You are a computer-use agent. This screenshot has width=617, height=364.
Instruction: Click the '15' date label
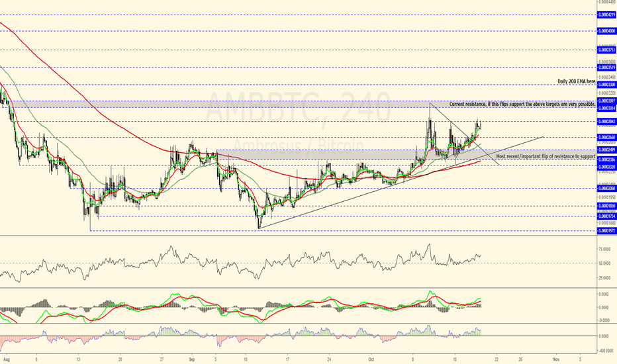(455, 359)
